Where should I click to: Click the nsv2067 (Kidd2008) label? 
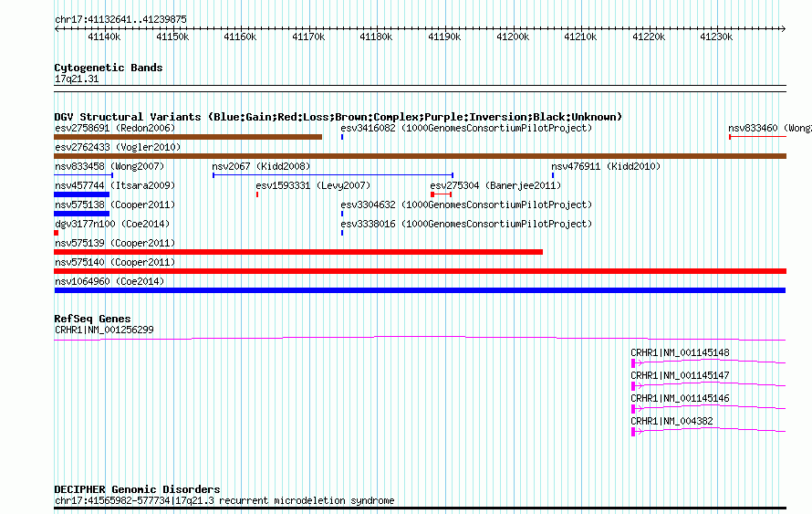[261, 166]
